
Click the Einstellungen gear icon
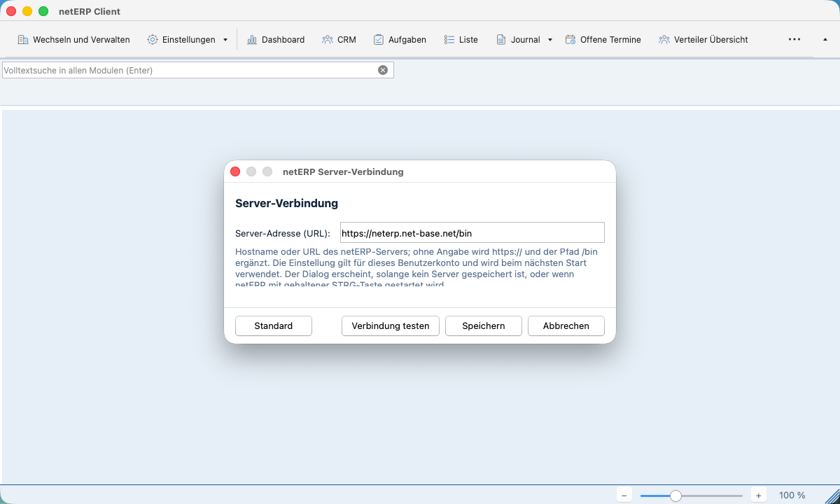[x=153, y=40]
